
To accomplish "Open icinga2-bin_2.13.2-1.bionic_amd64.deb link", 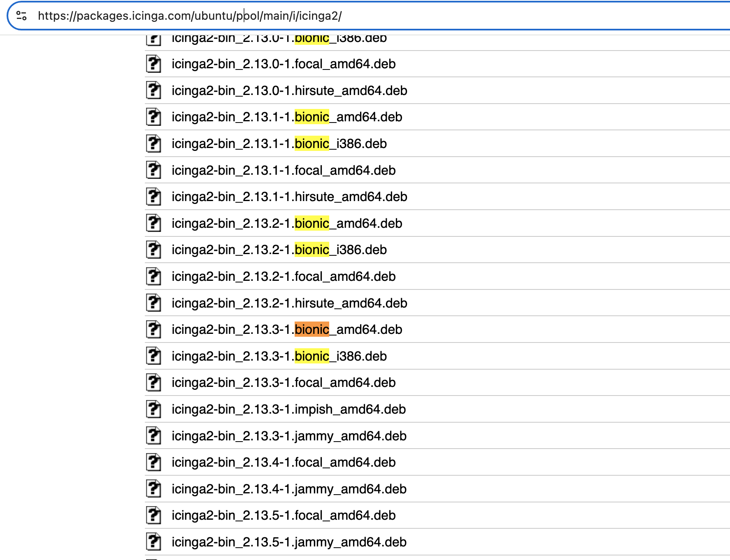I will (x=286, y=224).
